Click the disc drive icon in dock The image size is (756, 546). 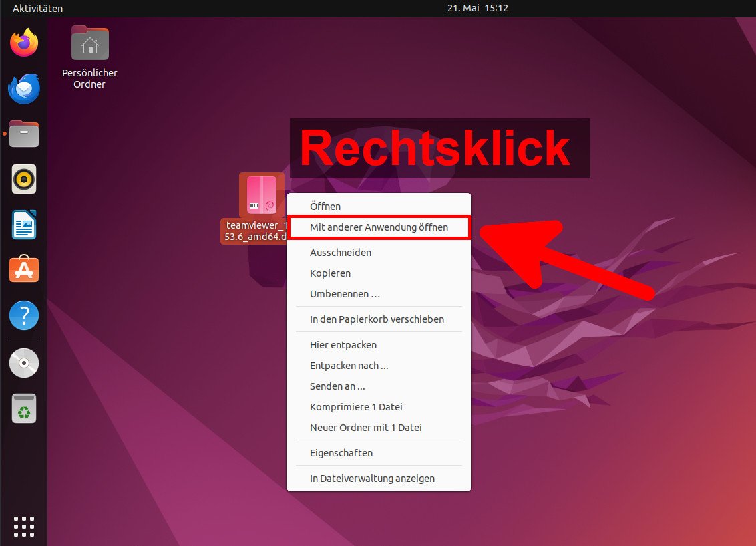(x=24, y=363)
